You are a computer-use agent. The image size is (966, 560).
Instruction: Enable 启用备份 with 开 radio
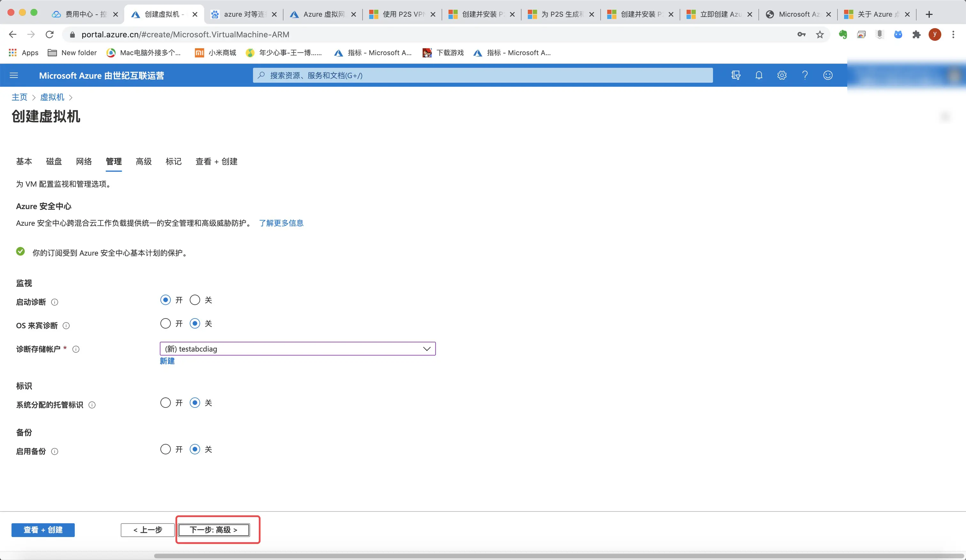pos(165,449)
